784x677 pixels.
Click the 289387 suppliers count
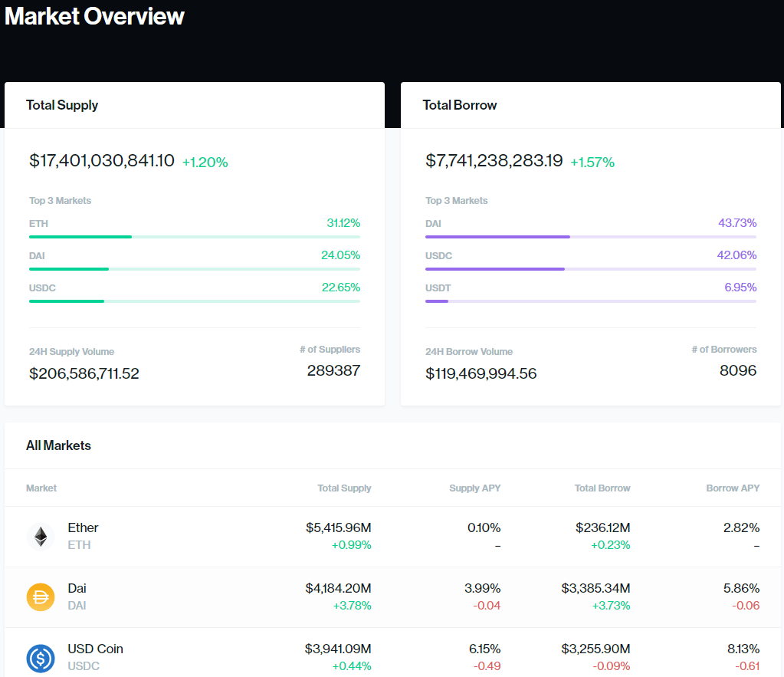[333, 370]
